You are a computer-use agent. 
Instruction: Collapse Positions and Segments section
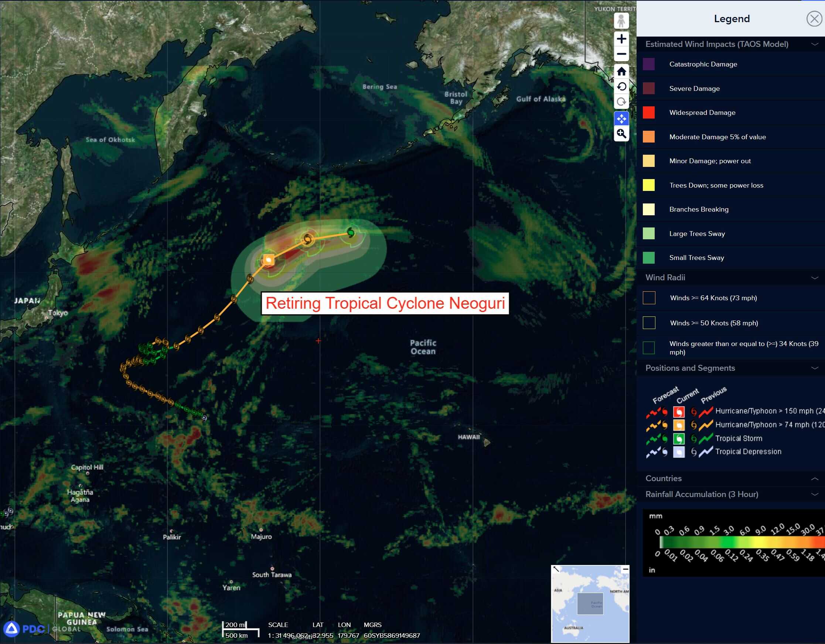[814, 368]
